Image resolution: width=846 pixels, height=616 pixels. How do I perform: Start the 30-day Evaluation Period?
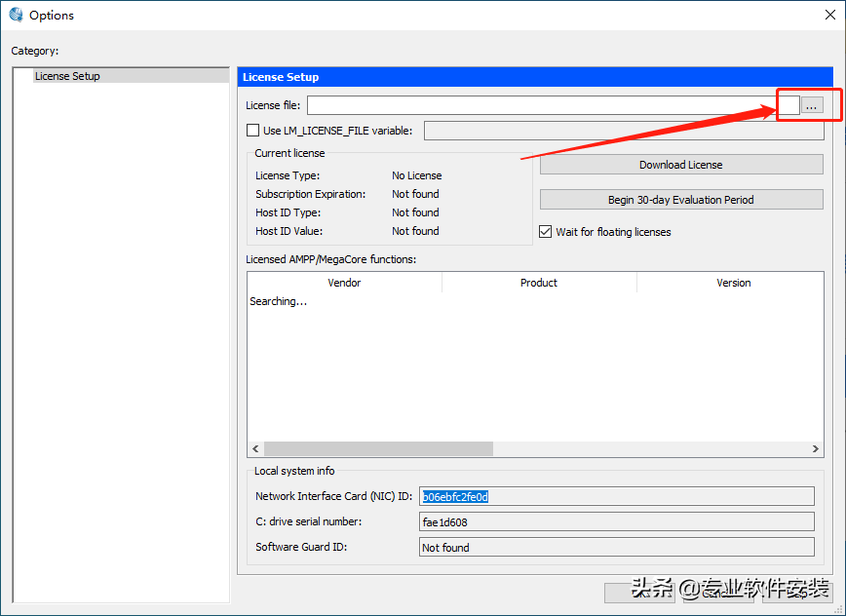click(x=681, y=200)
